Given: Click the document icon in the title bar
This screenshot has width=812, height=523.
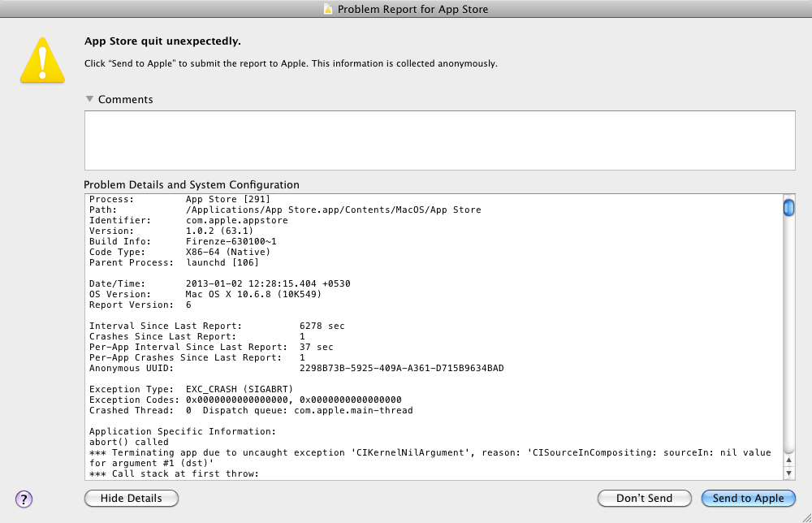Looking at the screenshot, I should [x=328, y=9].
